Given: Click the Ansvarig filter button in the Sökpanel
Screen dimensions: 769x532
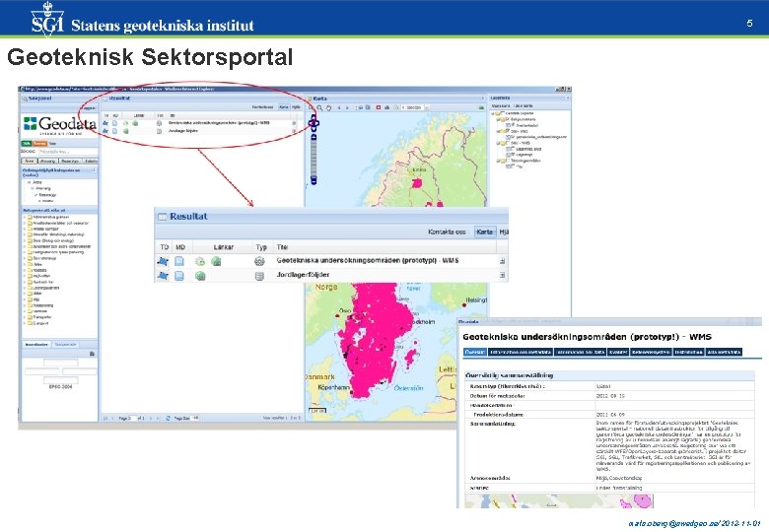Looking at the screenshot, I should click(x=48, y=161).
